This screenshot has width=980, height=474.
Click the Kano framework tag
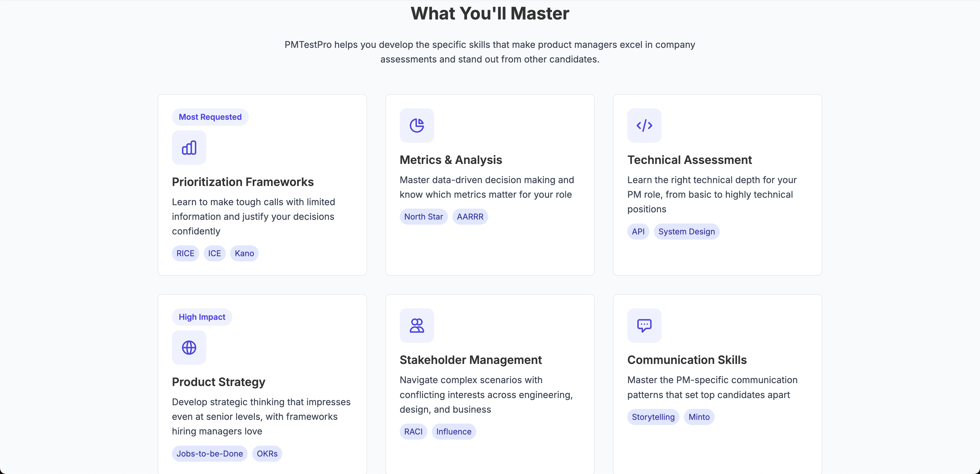tap(244, 253)
